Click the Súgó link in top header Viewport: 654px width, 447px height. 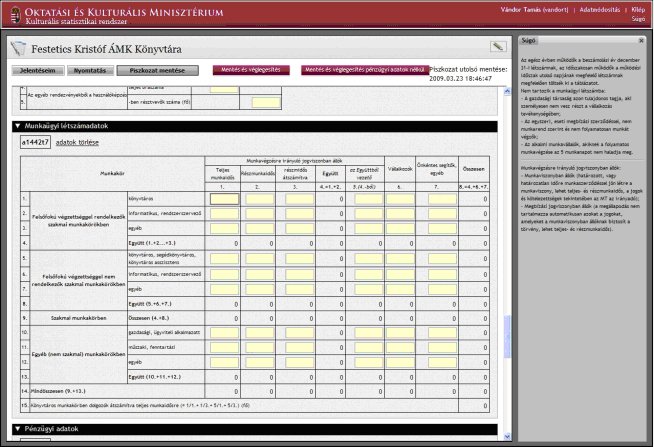639,19
